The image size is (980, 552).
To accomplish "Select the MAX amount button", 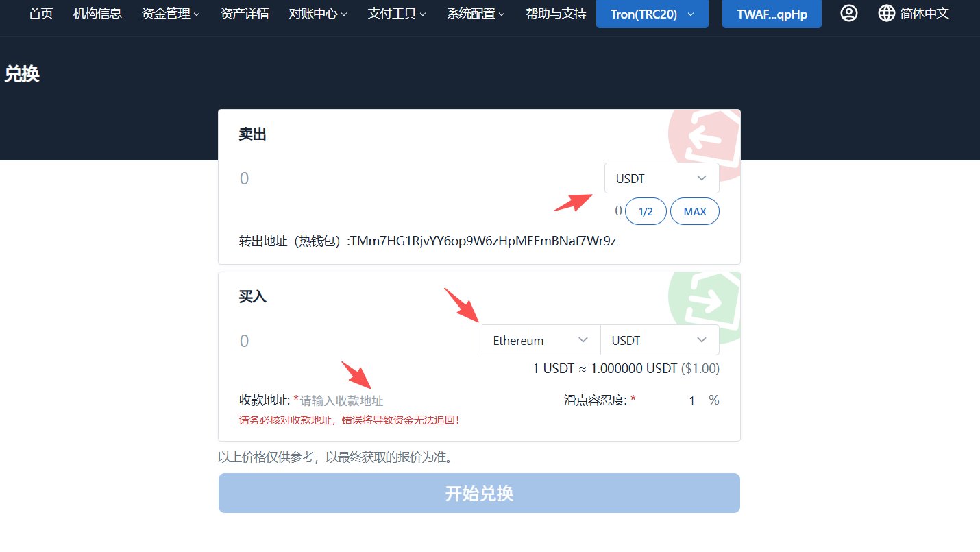I will point(694,211).
